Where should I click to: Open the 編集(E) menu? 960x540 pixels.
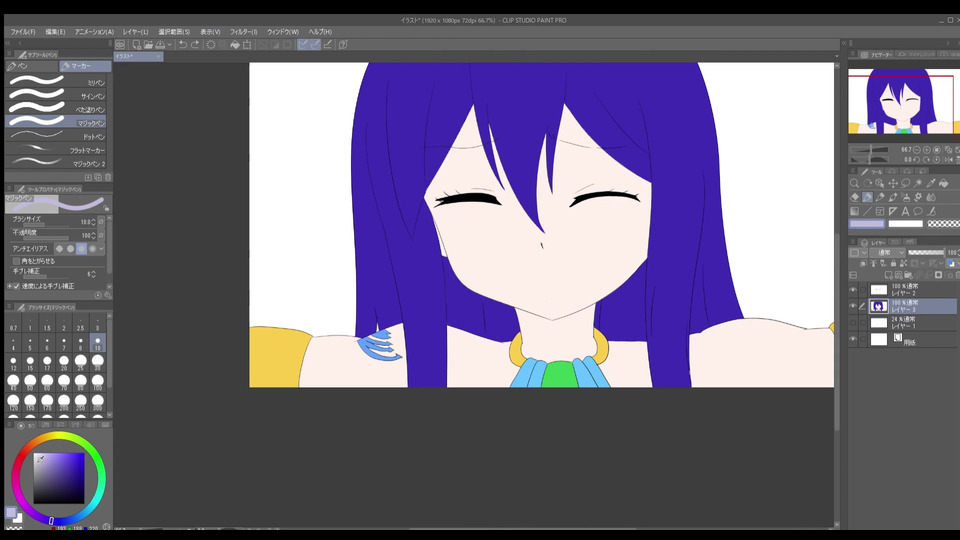point(55,32)
